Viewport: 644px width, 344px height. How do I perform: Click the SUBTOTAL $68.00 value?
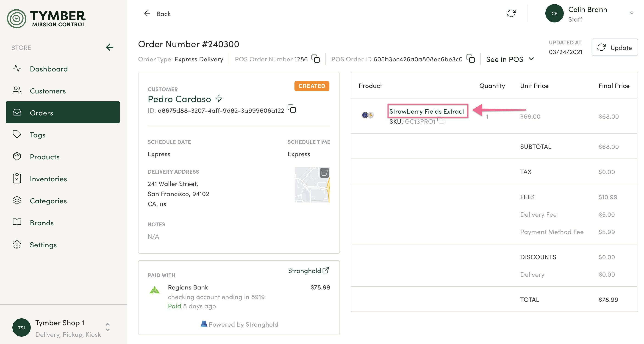coord(608,147)
